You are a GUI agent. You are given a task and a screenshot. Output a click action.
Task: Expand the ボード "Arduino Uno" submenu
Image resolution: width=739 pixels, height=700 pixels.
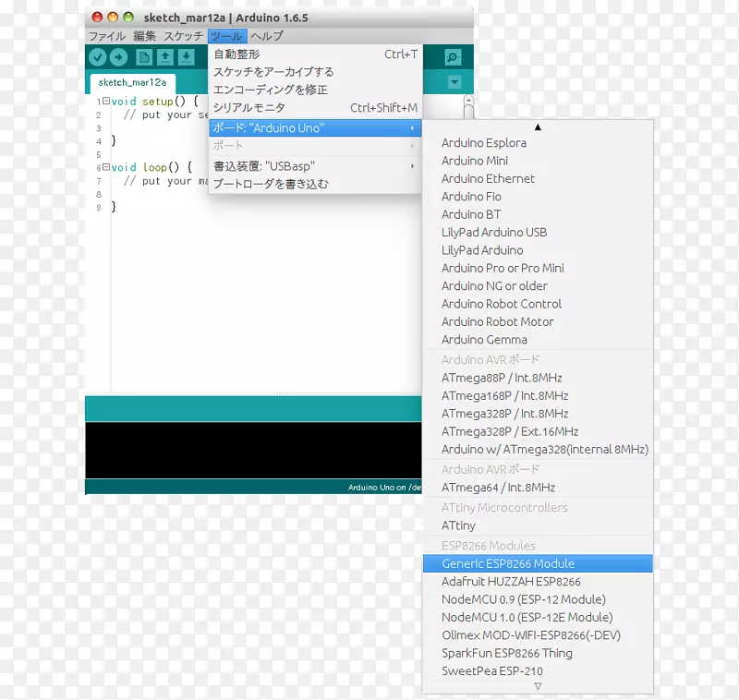277,127
